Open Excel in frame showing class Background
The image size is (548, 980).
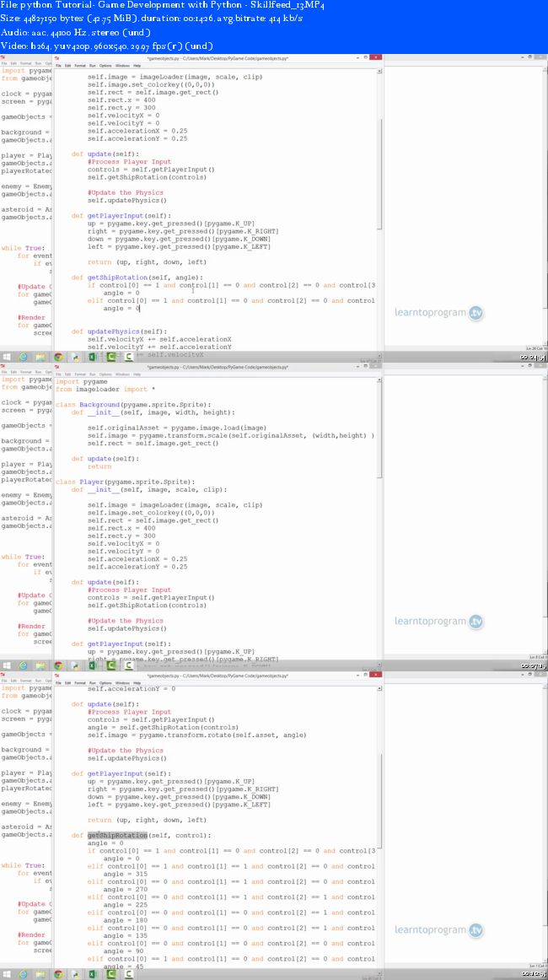pos(93,665)
